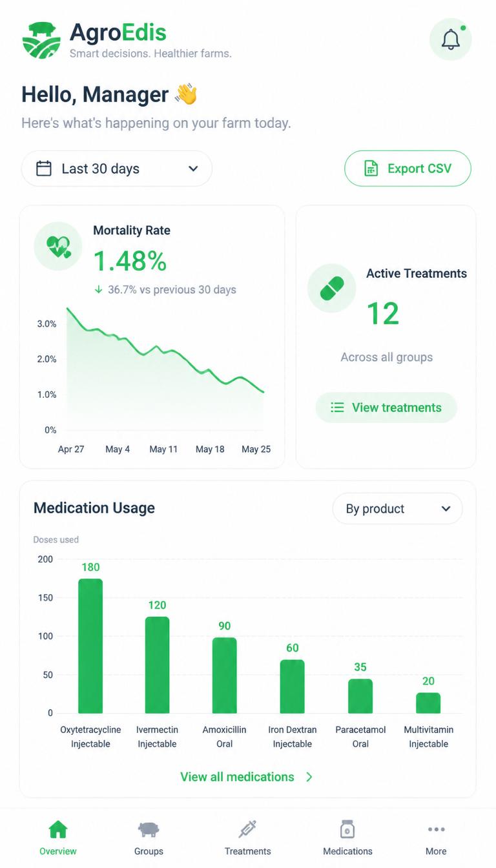
Task: Expand the Last 30 days dropdown
Action: point(117,169)
